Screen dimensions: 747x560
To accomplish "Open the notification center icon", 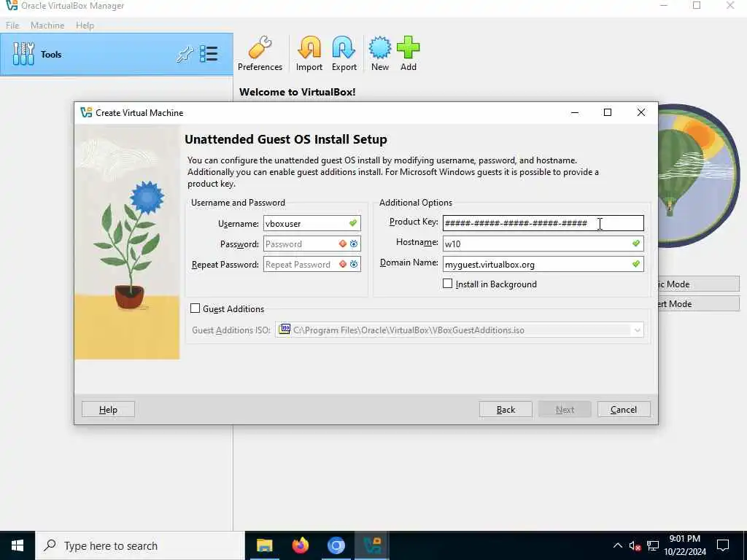I will pos(723,545).
